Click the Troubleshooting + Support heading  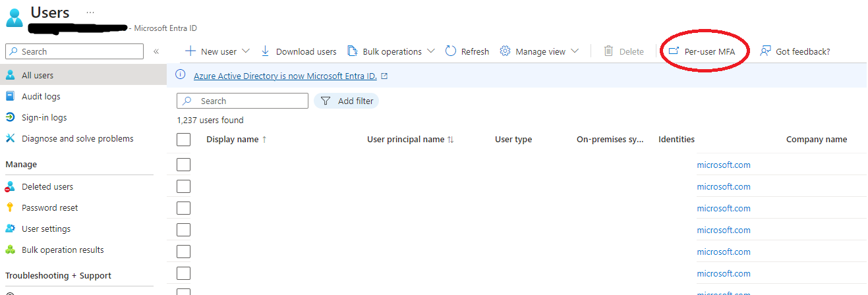[x=59, y=275]
